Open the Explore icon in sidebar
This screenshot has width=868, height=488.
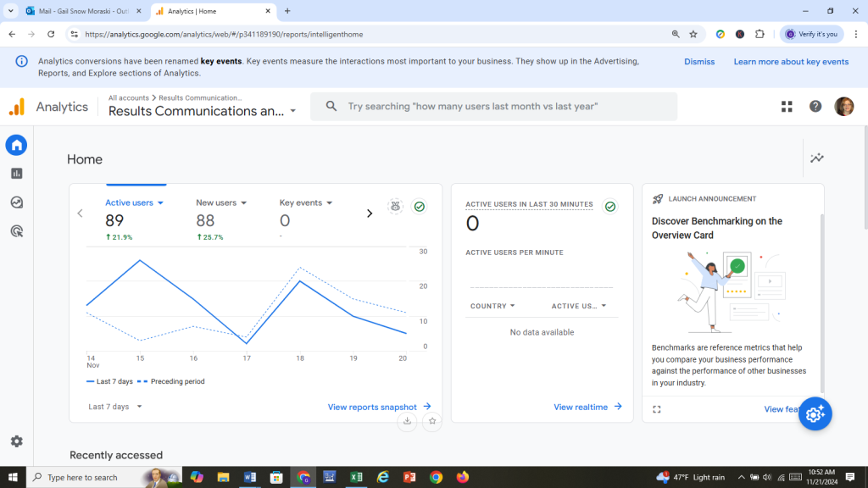pyautogui.click(x=17, y=202)
